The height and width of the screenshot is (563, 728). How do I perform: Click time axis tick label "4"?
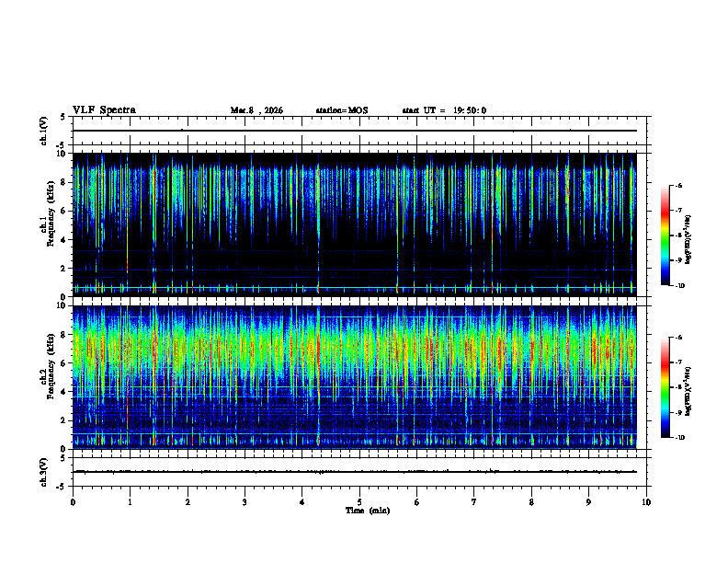coord(302,502)
